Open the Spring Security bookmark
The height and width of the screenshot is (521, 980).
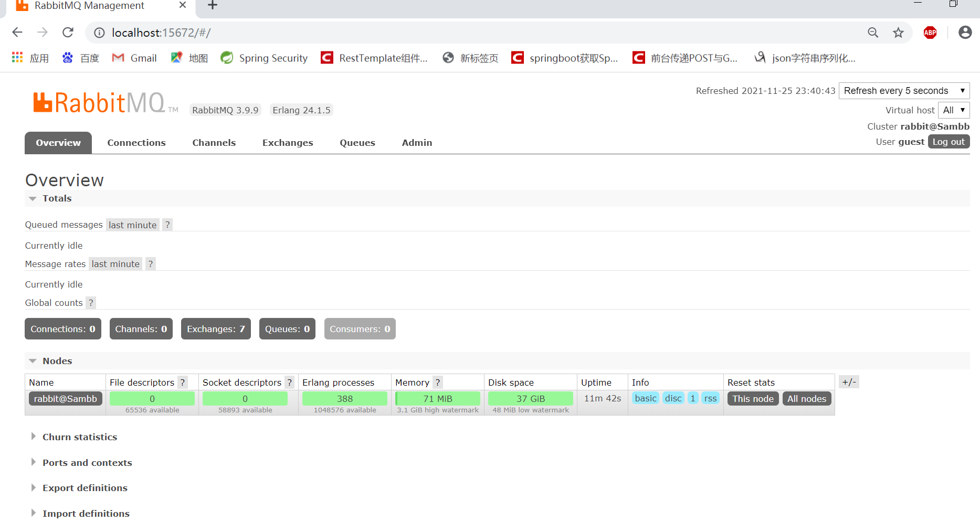264,58
